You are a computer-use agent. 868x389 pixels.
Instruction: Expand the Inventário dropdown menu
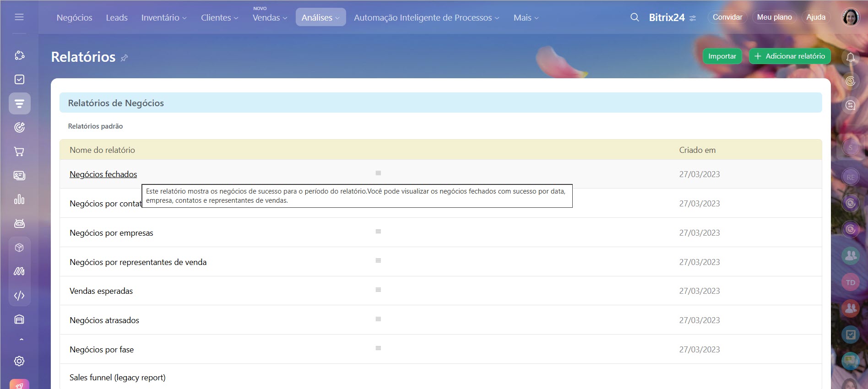coord(164,18)
